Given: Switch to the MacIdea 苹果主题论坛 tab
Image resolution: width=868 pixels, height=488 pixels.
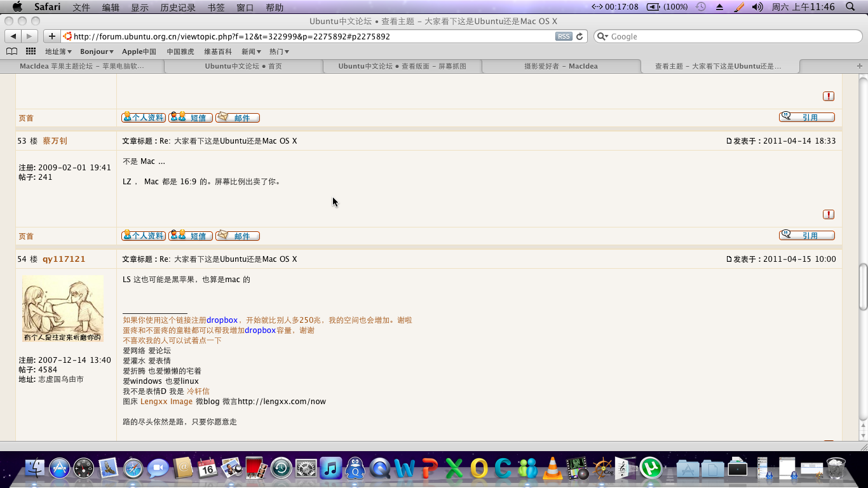Looking at the screenshot, I should 82,66.
